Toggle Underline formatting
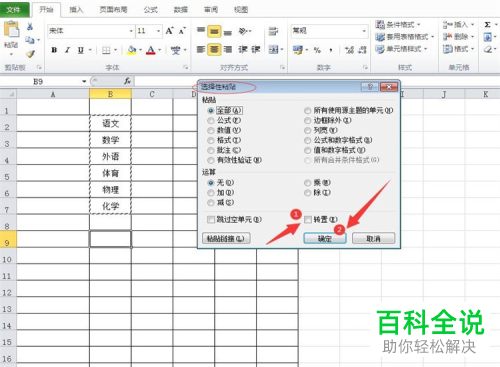 [x=80, y=50]
